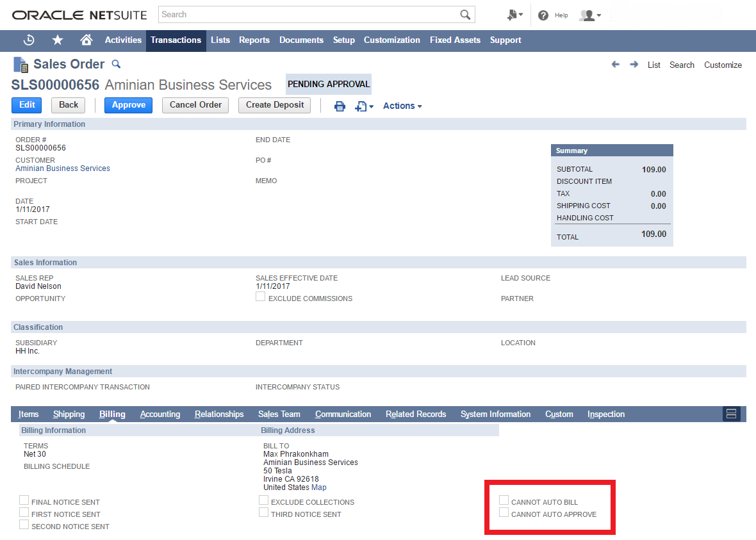
Task: Open the Reports menu
Action: [x=254, y=40]
